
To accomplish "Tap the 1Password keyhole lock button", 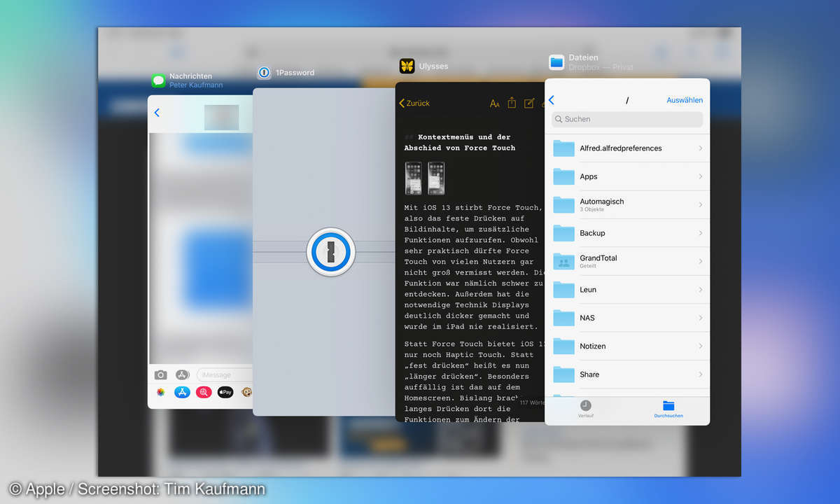I will pos(330,251).
